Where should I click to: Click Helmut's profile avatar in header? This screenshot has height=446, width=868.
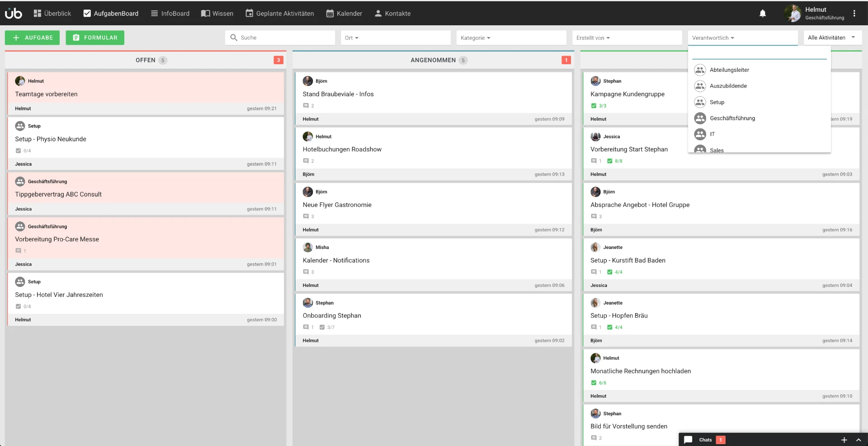coord(793,14)
